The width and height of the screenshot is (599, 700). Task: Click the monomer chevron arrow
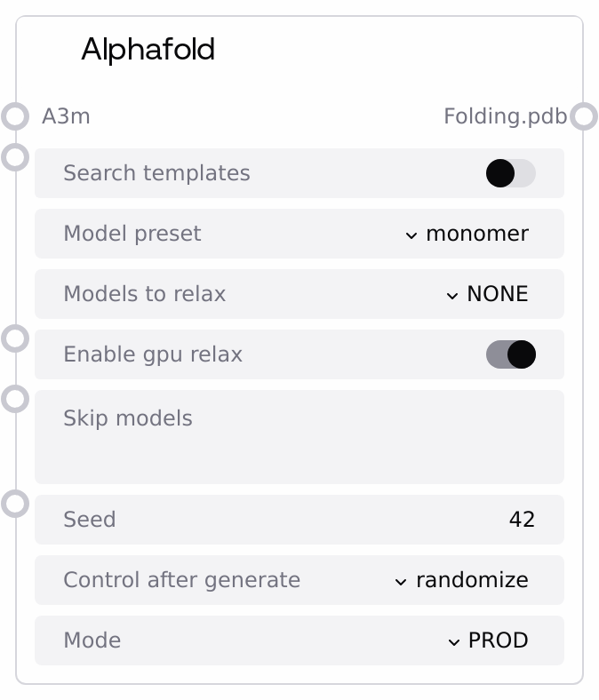point(411,235)
